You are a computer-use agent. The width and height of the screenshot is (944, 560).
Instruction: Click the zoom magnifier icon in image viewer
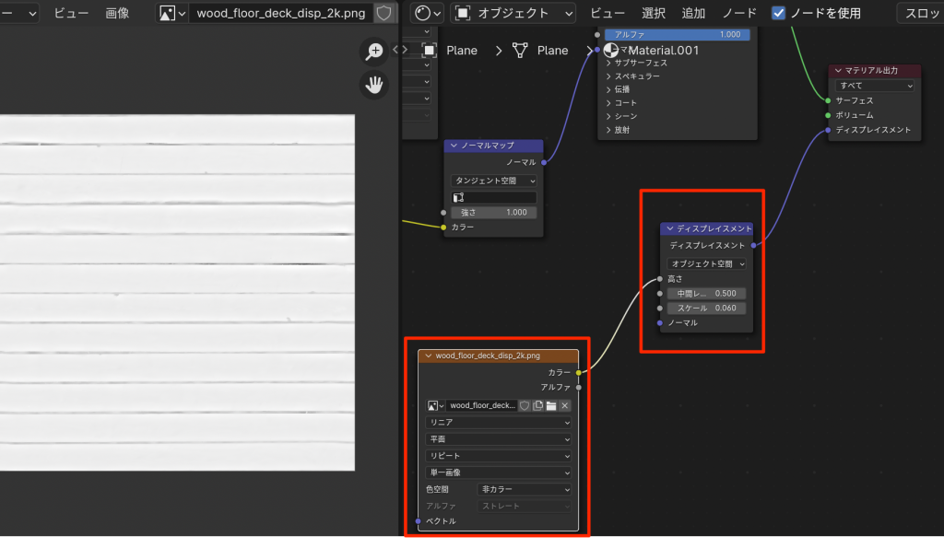(x=374, y=52)
